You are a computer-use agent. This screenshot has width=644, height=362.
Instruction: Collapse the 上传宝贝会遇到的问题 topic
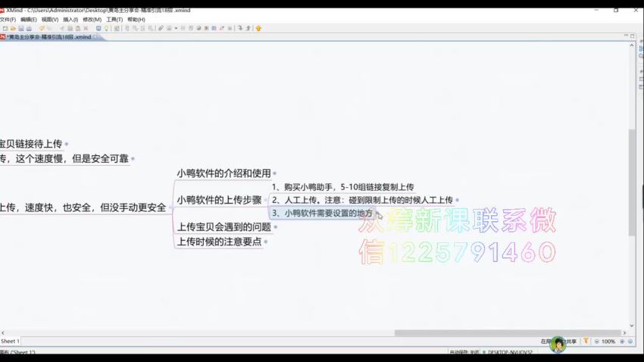[276, 227]
